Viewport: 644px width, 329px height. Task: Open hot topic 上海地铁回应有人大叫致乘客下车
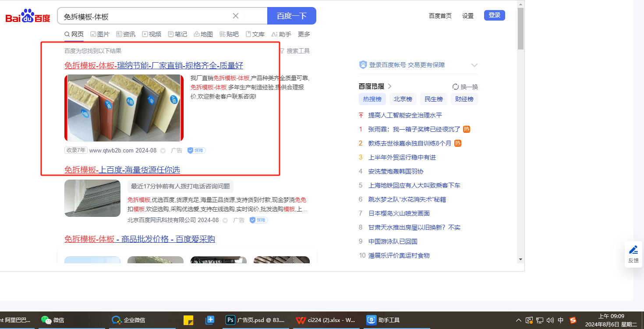click(414, 185)
